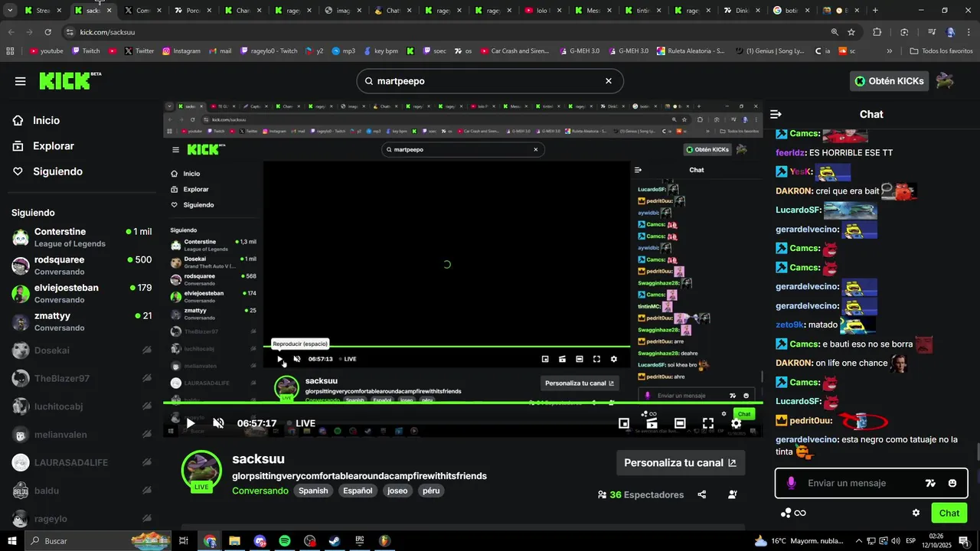Click the Obtén KICKs button
The image size is (980, 551).
pos(889,81)
